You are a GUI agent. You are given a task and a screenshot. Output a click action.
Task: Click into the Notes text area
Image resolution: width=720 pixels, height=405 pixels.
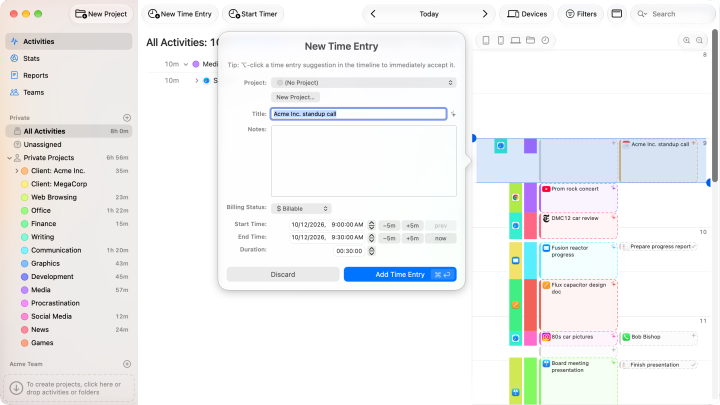pos(364,161)
